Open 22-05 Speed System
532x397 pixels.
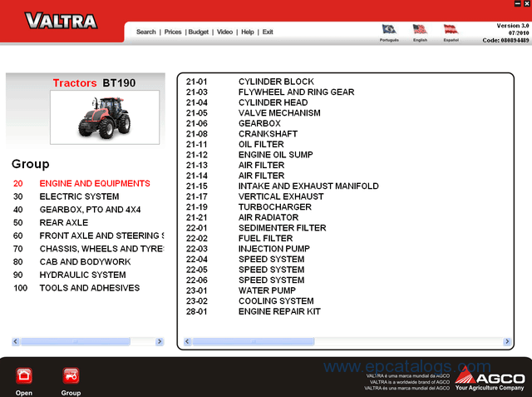pyautogui.click(x=245, y=270)
